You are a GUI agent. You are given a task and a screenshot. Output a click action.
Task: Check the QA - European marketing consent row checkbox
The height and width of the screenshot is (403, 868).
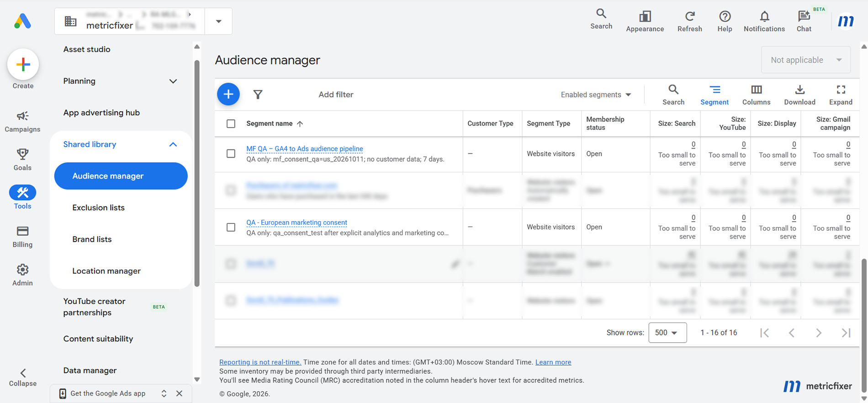231,227
